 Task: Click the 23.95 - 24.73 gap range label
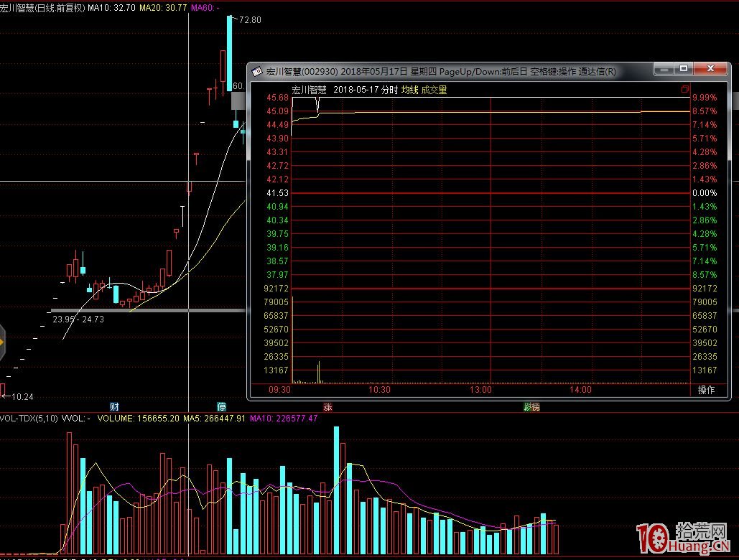78,319
